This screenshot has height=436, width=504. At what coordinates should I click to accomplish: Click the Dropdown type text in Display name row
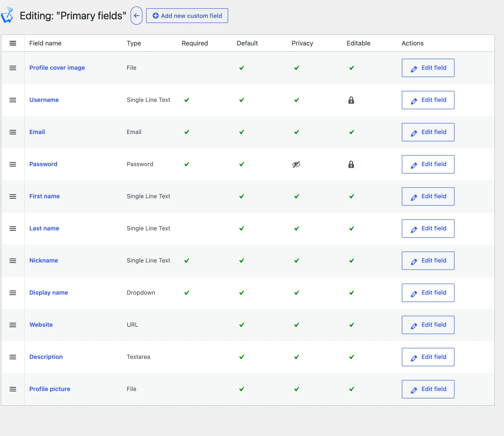pos(141,293)
